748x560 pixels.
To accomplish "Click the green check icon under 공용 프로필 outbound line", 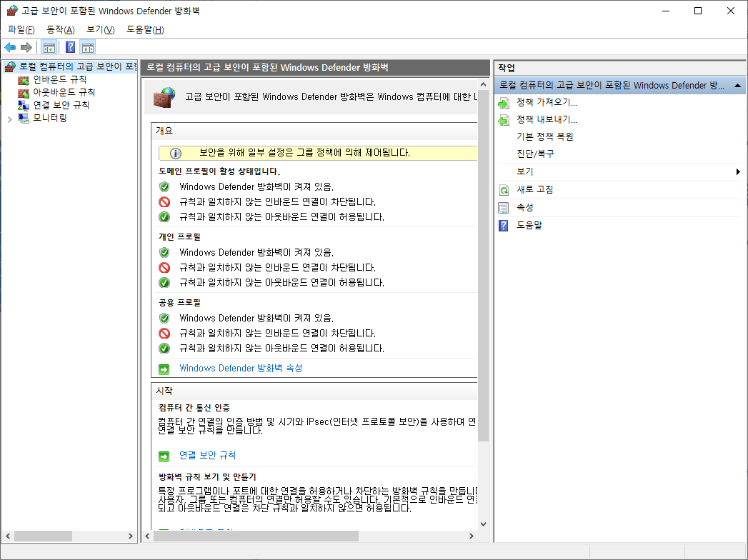I will pyautogui.click(x=164, y=348).
